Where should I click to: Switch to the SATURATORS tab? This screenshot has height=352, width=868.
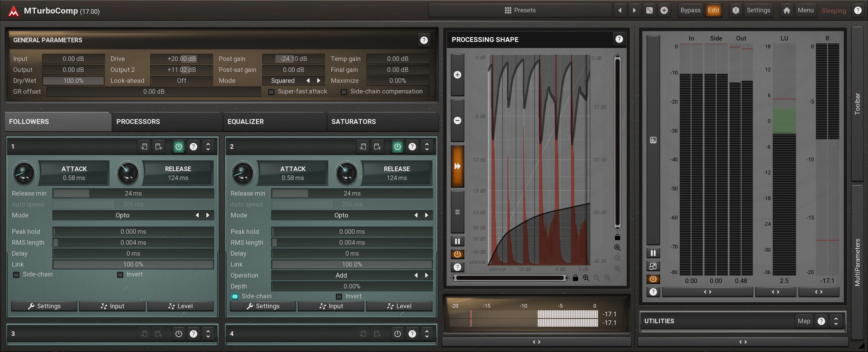pos(353,121)
